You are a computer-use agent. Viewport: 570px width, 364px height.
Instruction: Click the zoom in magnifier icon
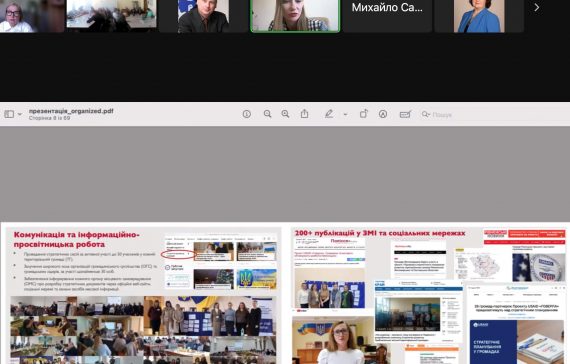(285, 114)
